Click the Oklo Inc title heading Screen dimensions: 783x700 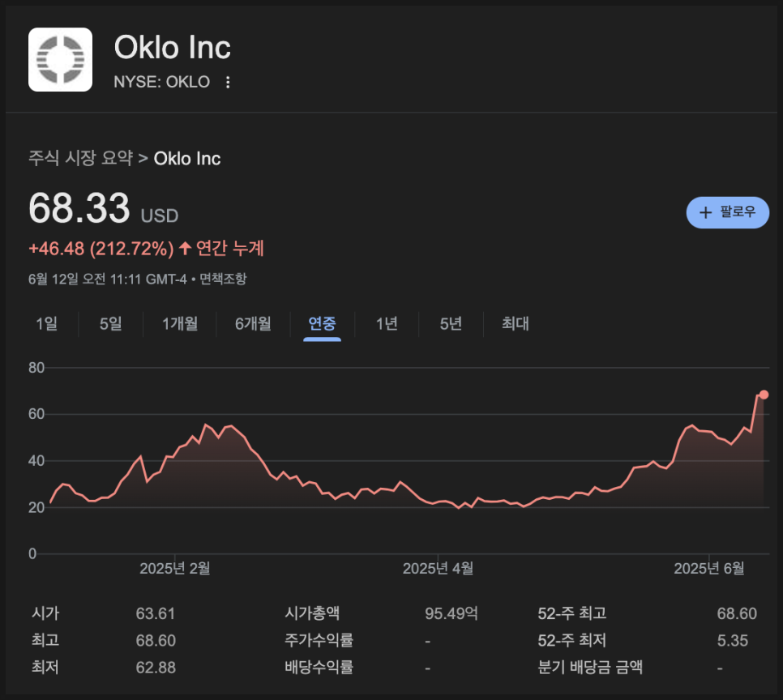coord(173,48)
